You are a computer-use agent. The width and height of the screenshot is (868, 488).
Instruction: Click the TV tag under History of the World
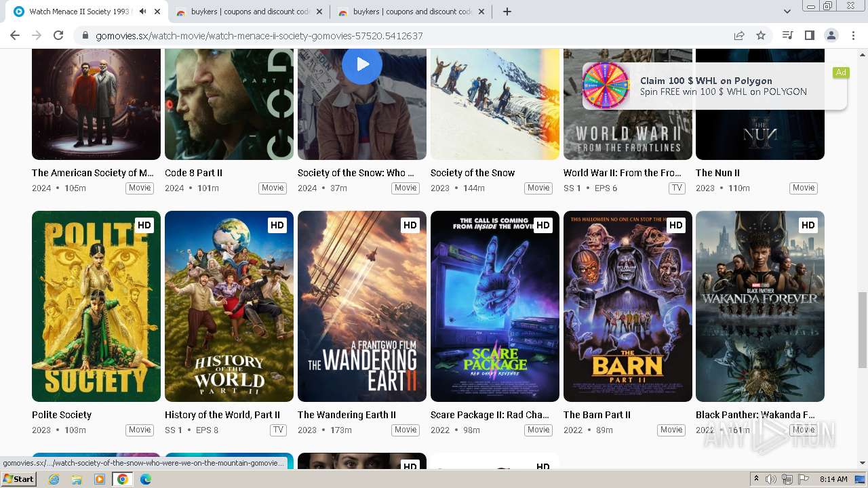[x=278, y=430]
